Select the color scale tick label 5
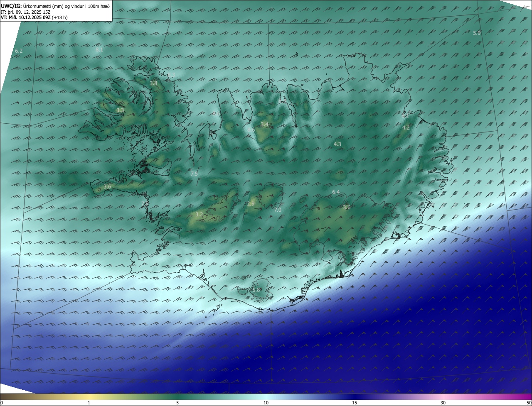Screen dimensions: 532x406 [x=177, y=403]
